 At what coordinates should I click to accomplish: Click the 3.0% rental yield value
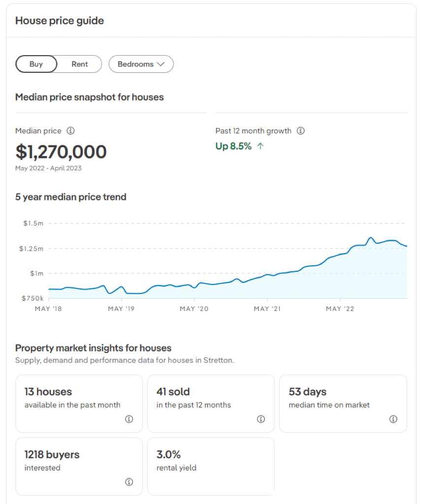[x=168, y=454]
